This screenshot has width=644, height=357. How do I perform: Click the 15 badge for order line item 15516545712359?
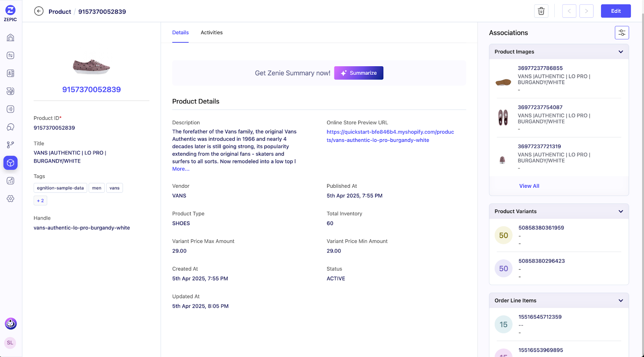[x=504, y=324]
